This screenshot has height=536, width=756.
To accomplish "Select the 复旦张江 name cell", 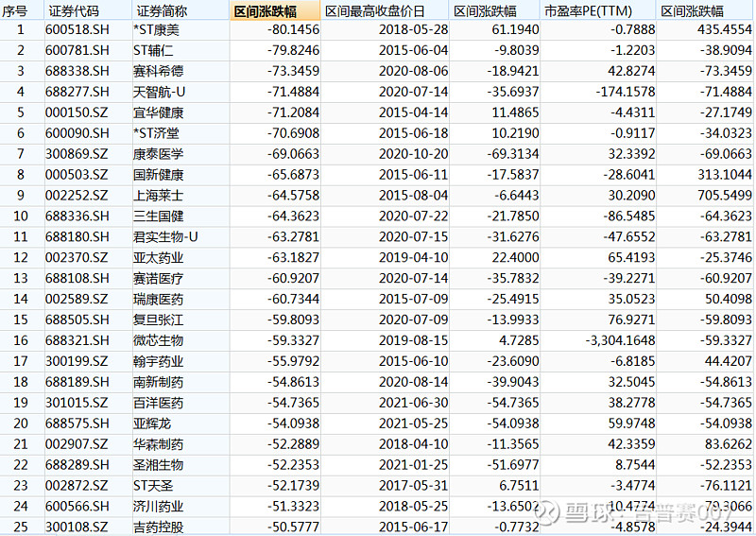I will click(x=158, y=320).
